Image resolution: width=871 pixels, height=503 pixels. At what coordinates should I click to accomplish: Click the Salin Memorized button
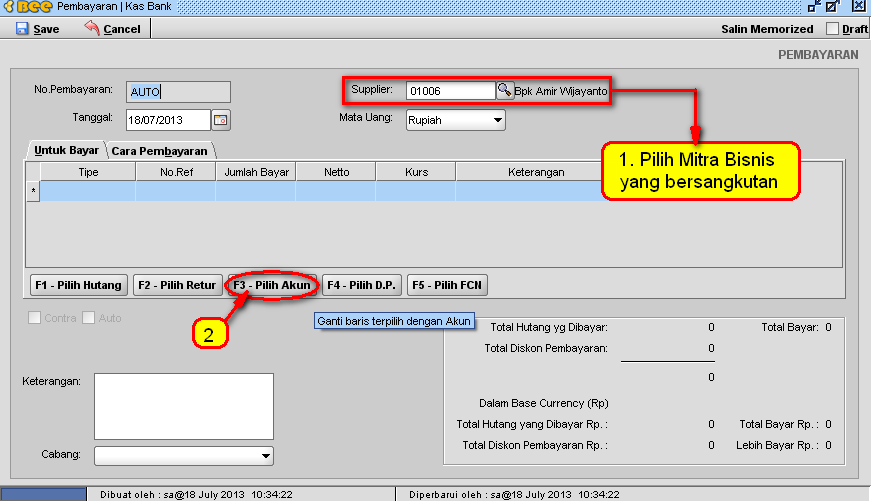767,29
